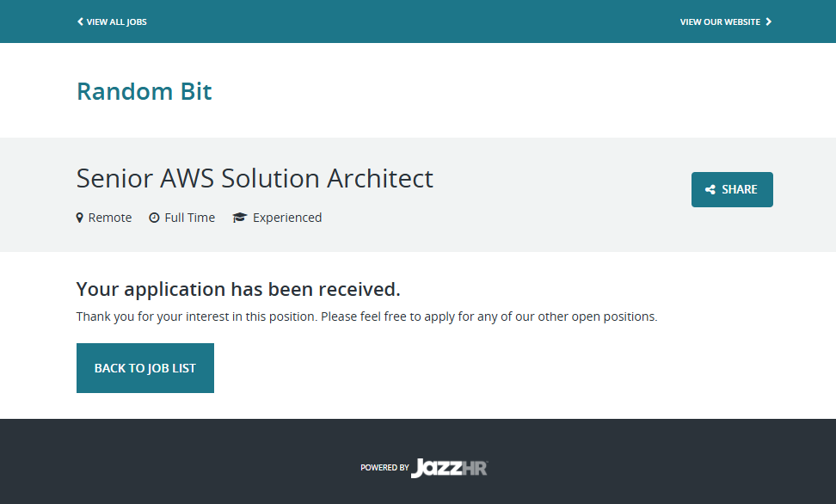Screen dimensions: 836x504
Task: Click the word 'Architect' in the job title
Action: point(380,178)
